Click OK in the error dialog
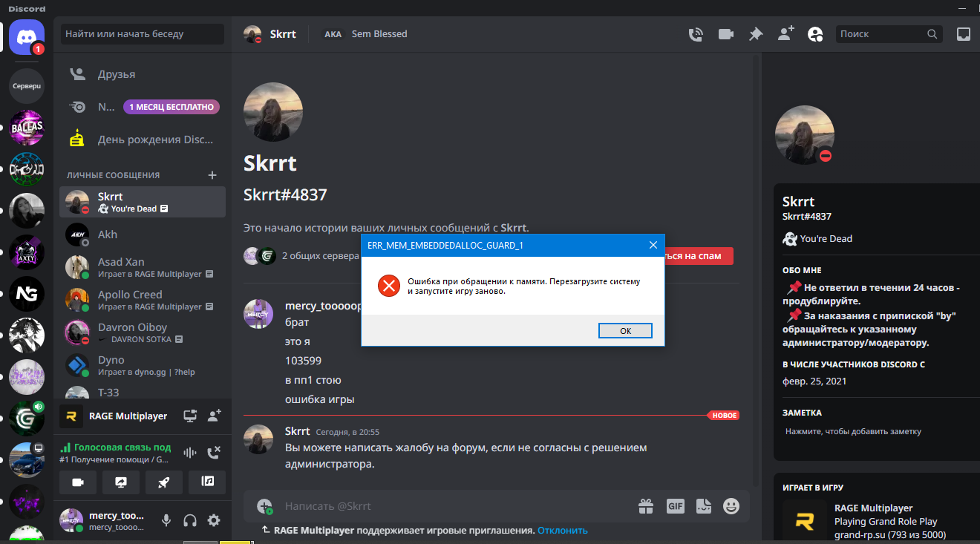 [x=625, y=331]
